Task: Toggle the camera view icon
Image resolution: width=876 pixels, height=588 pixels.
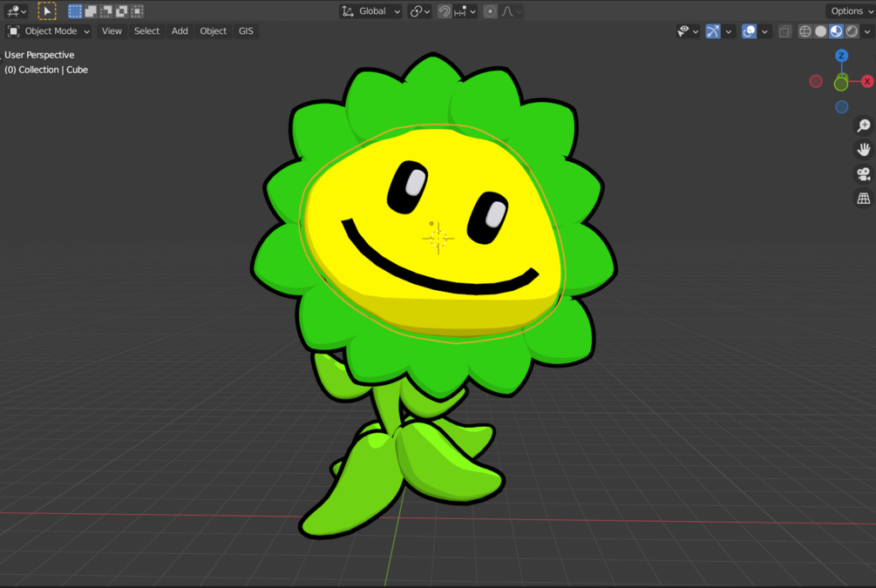Action: (x=864, y=174)
